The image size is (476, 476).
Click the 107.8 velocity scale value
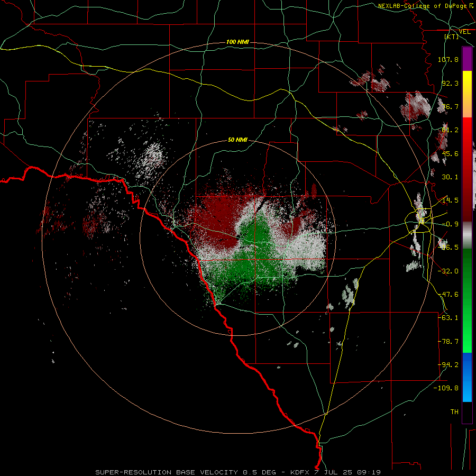coord(448,59)
